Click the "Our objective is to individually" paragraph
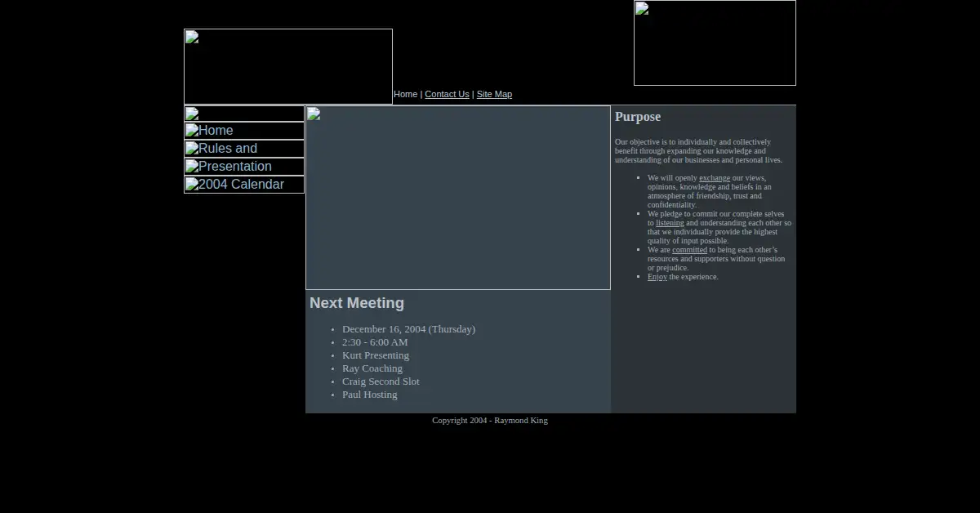Image resolution: width=980 pixels, height=513 pixels. point(699,151)
